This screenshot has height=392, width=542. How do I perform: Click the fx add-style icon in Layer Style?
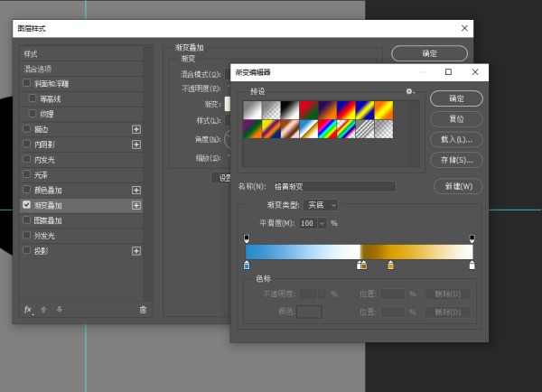click(x=28, y=310)
